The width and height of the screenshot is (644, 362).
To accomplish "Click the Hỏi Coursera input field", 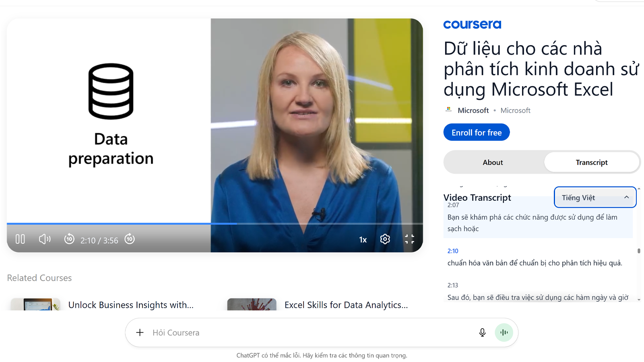I will (310, 333).
